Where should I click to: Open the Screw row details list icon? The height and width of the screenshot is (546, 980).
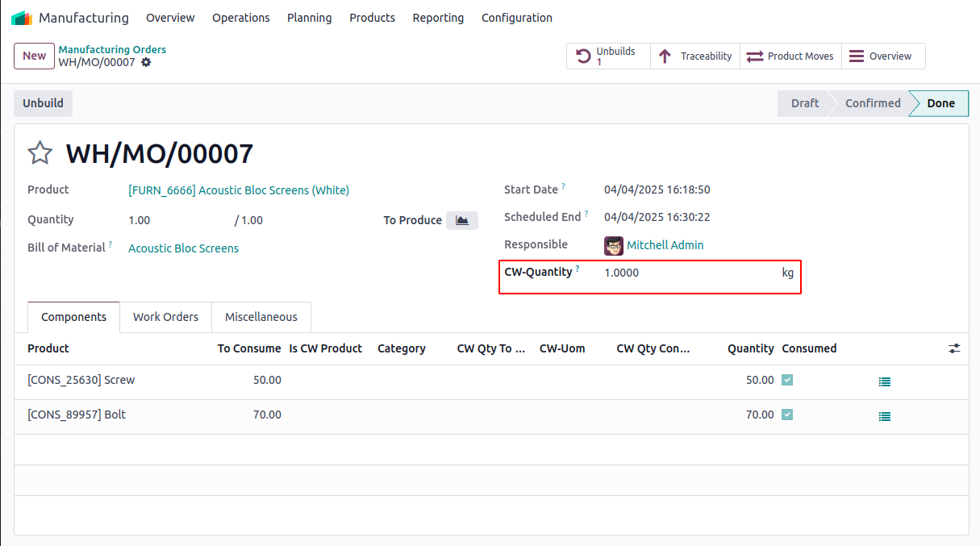(x=885, y=381)
